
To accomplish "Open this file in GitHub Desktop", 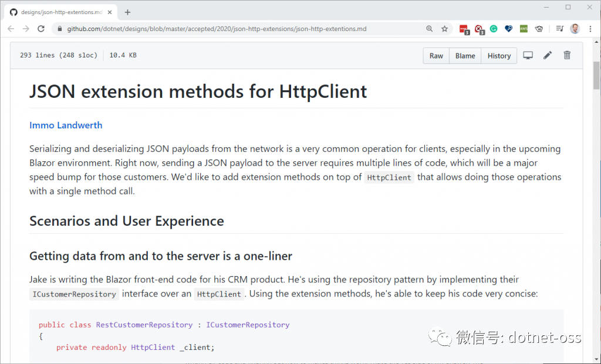I will point(528,56).
